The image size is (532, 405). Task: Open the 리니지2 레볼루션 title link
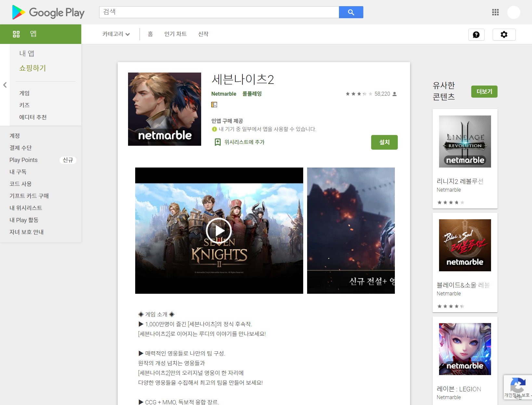(460, 181)
